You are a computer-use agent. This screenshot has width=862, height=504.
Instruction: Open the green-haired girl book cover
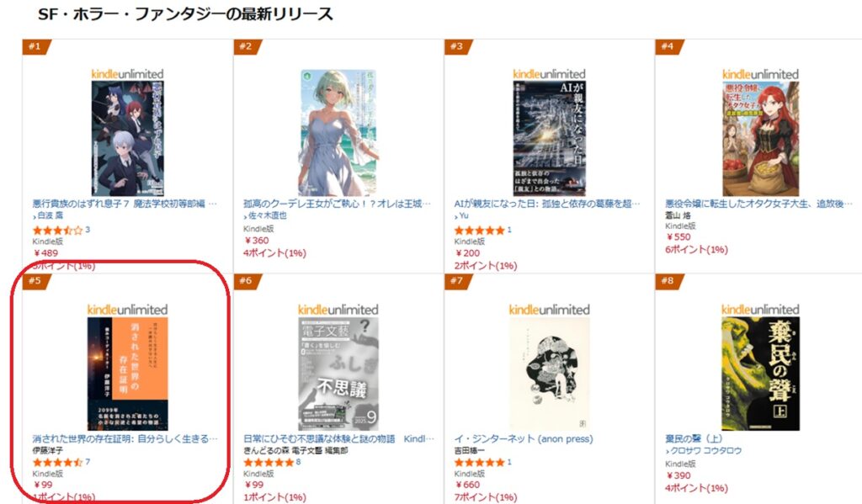tap(338, 132)
